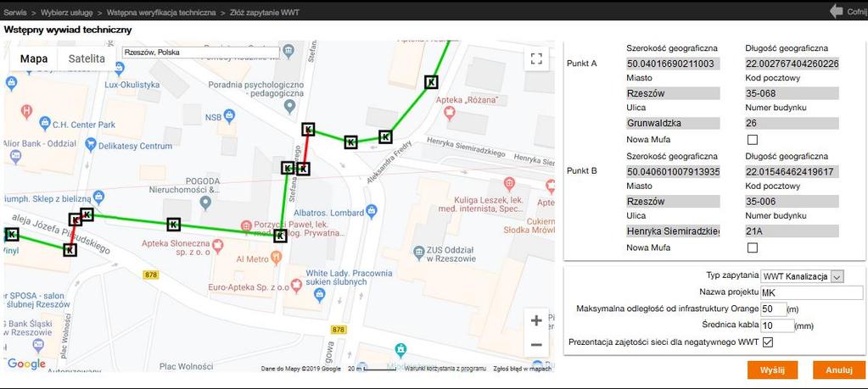Toggle fullscreen map view
Image resolution: width=868 pixels, height=389 pixels.
click(x=536, y=58)
